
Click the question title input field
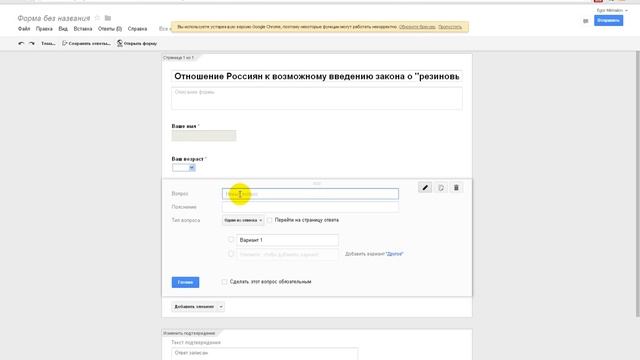(310, 194)
